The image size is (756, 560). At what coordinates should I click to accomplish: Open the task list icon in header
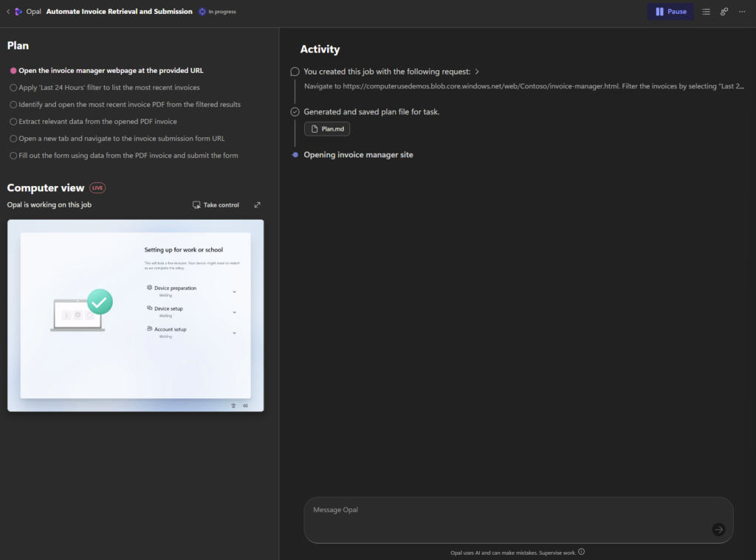(706, 12)
